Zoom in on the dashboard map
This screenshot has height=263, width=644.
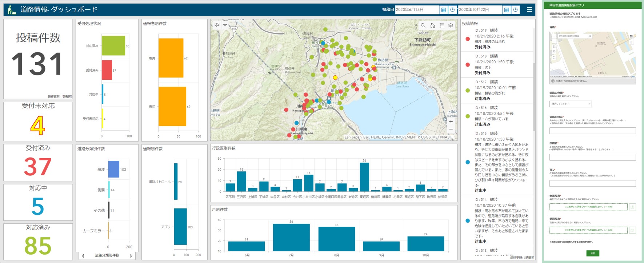[451, 122]
